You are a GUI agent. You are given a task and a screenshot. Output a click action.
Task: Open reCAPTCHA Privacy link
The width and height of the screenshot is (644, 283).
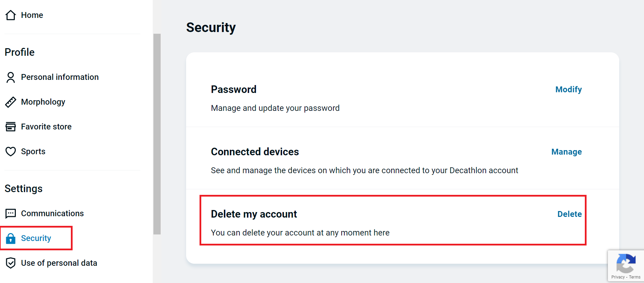(618, 277)
